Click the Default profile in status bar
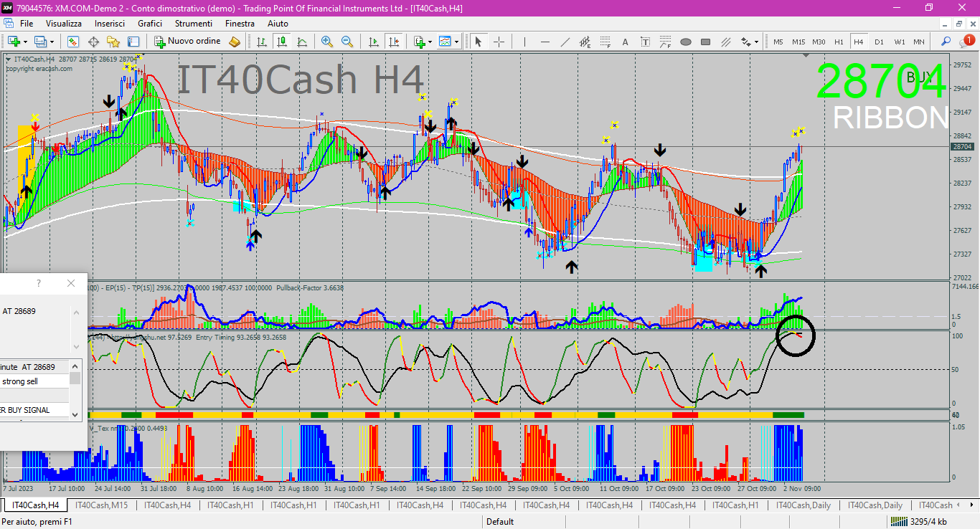The width and height of the screenshot is (980, 529). (x=500, y=522)
